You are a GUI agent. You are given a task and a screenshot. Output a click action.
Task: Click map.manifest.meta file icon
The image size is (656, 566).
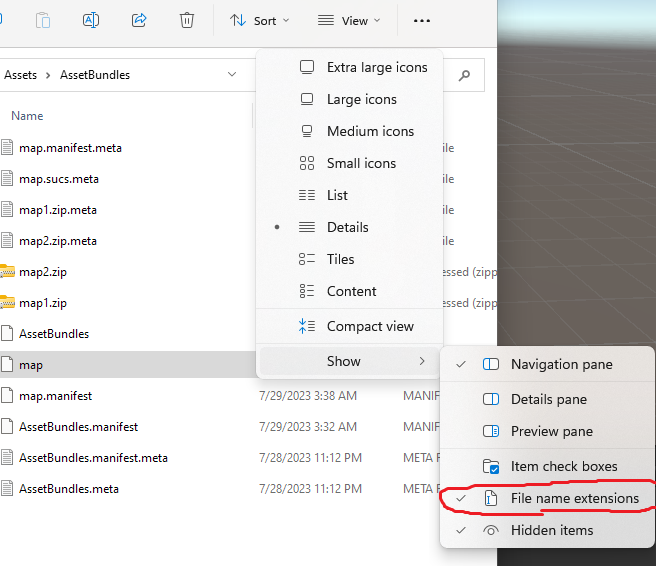pyautogui.click(x=7, y=148)
